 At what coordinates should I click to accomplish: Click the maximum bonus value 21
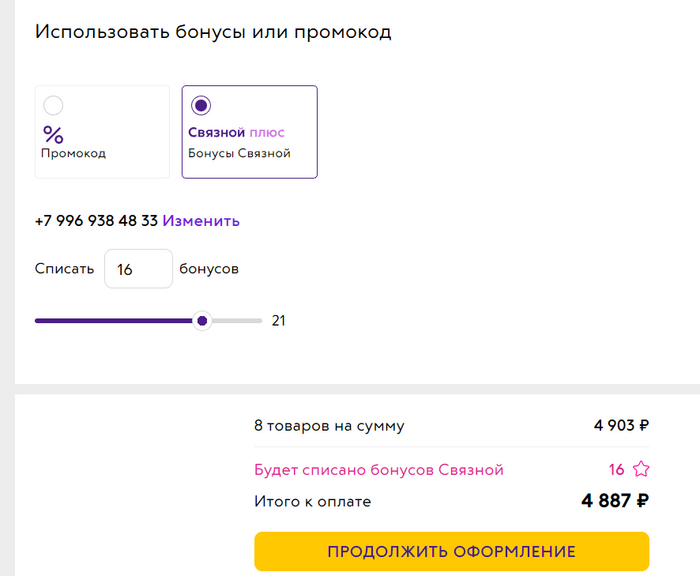click(x=279, y=321)
